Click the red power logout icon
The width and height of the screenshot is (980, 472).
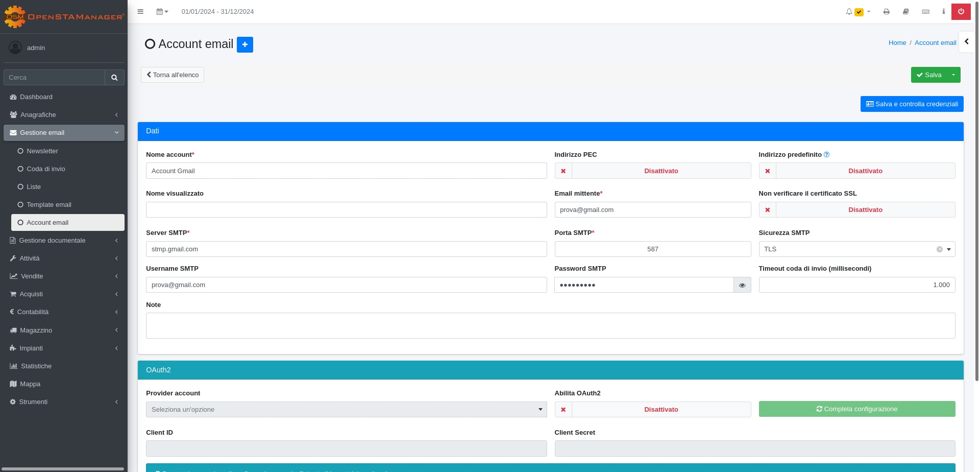(961, 11)
